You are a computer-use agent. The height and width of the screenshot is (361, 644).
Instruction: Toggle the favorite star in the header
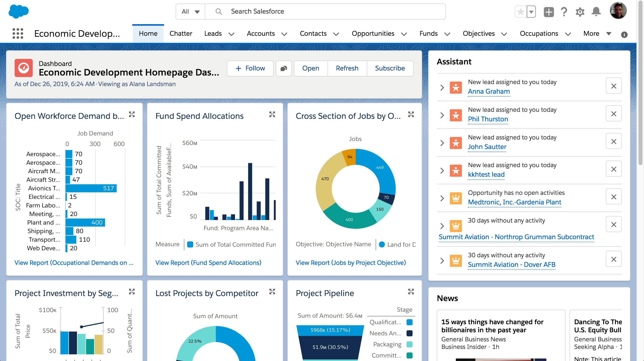(520, 11)
